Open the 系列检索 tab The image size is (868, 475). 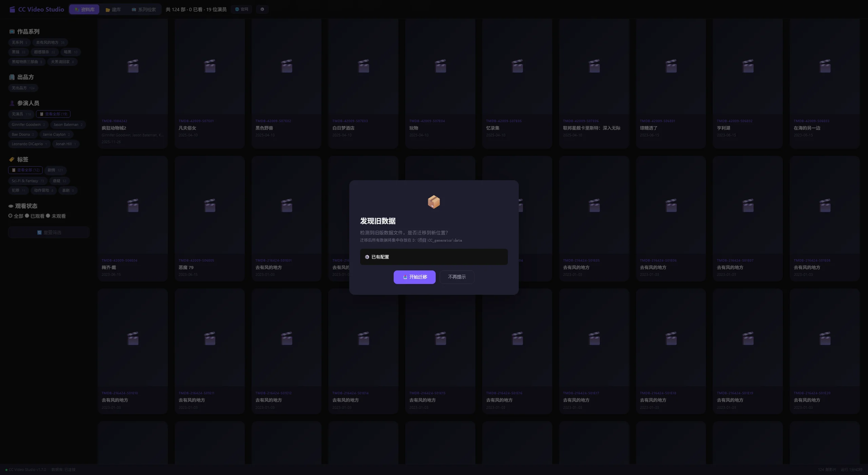click(144, 9)
